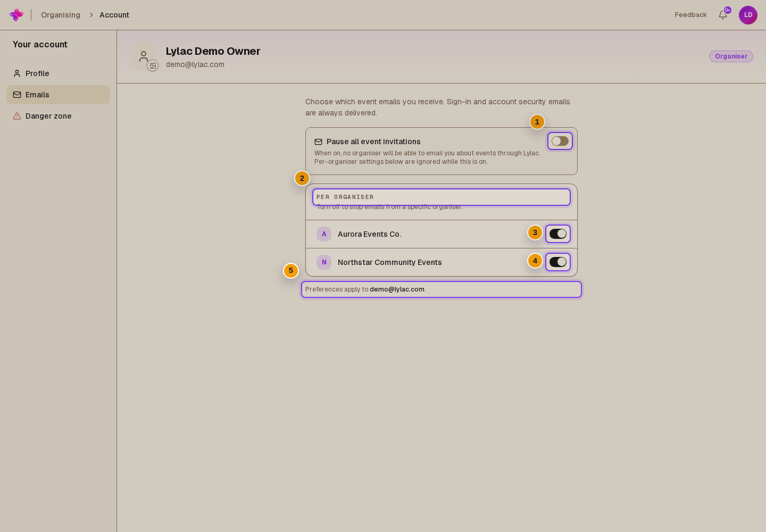
Task: Click the Northstar Community Events letter N badge
Action: 324,262
